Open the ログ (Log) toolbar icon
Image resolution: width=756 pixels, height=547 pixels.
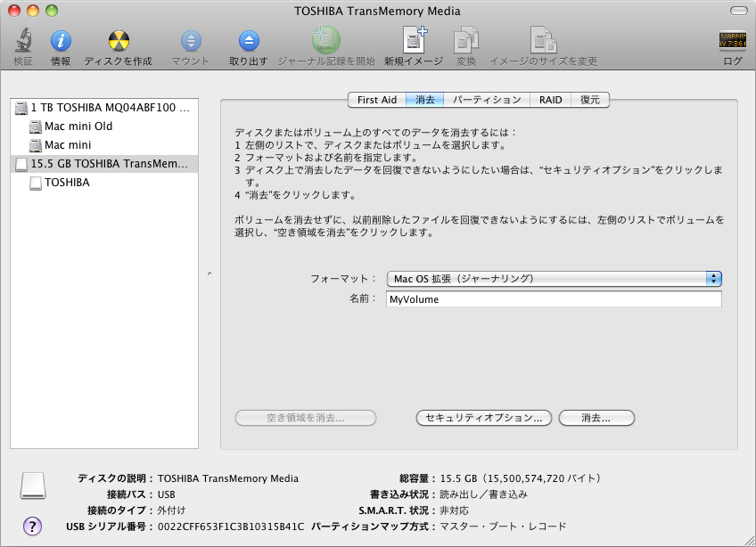pyautogui.click(x=733, y=40)
